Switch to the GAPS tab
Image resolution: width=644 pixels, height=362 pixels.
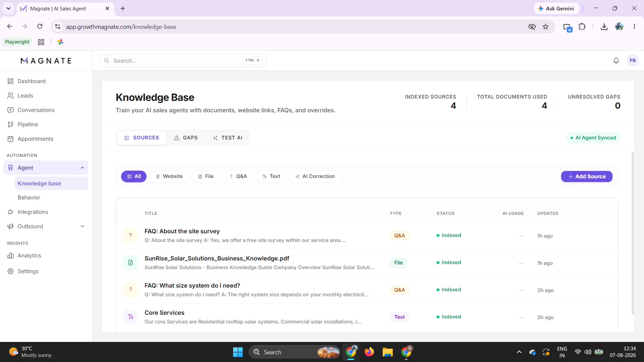pyautogui.click(x=186, y=138)
